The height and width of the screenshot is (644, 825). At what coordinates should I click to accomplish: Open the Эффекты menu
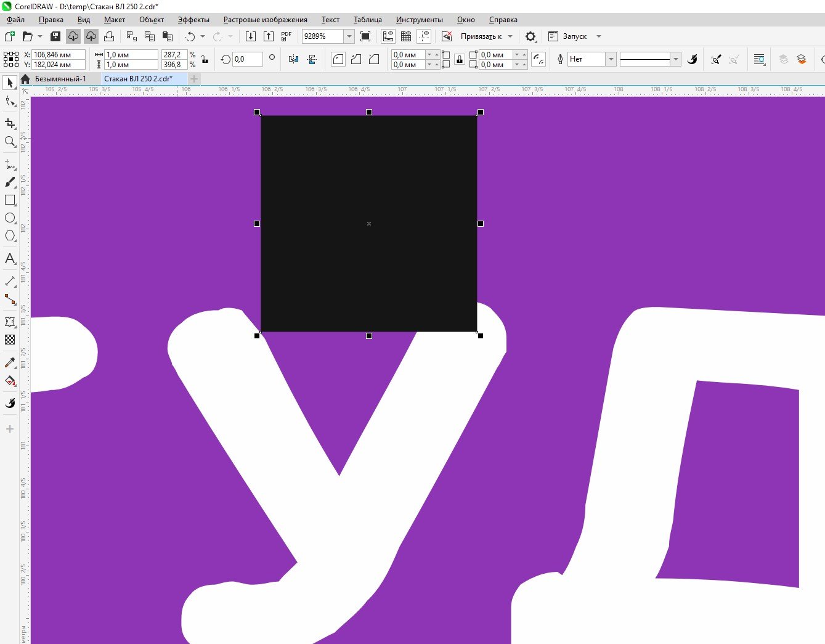pos(193,20)
